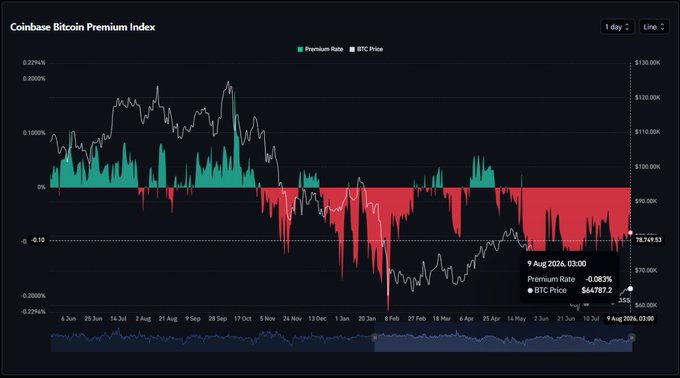Click the Coinbase Bitcoin Premium Index title
The image size is (680, 378).
(82, 27)
